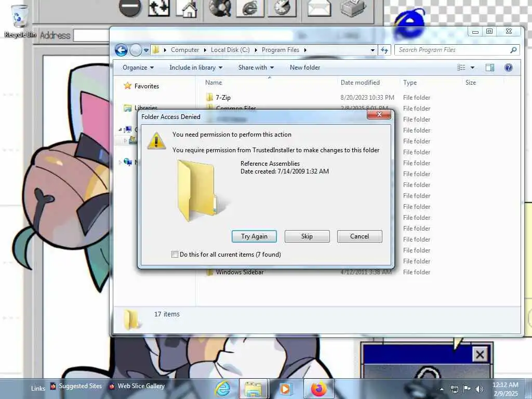The width and height of the screenshot is (532, 399).
Task: Click the 7-Zip folder icon
Action: point(210,97)
